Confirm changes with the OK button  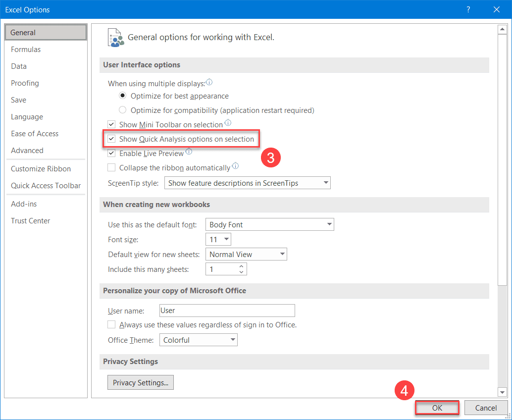click(437, 408)
